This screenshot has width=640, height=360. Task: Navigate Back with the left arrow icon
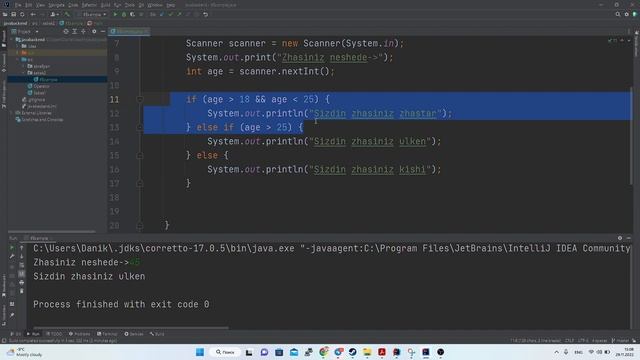33,14
